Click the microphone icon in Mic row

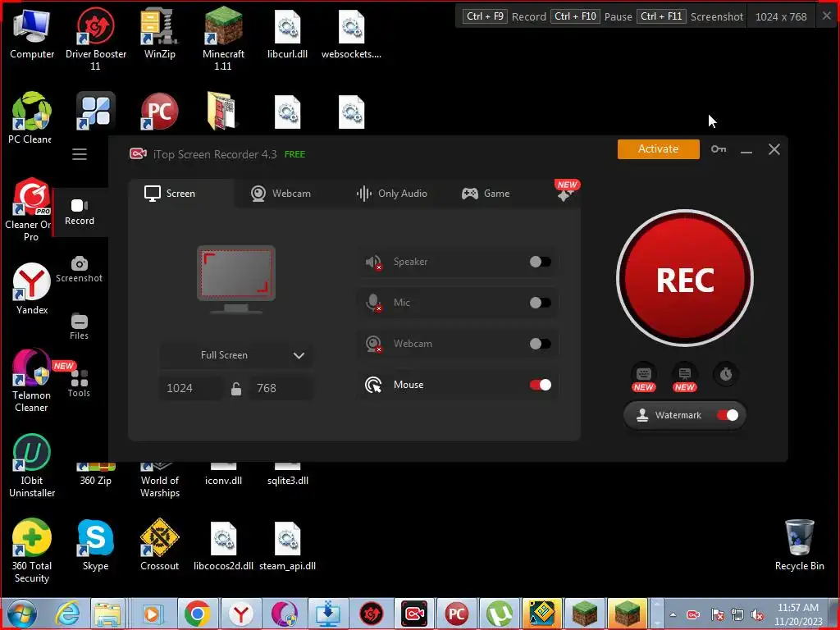[x=373, y=303]
